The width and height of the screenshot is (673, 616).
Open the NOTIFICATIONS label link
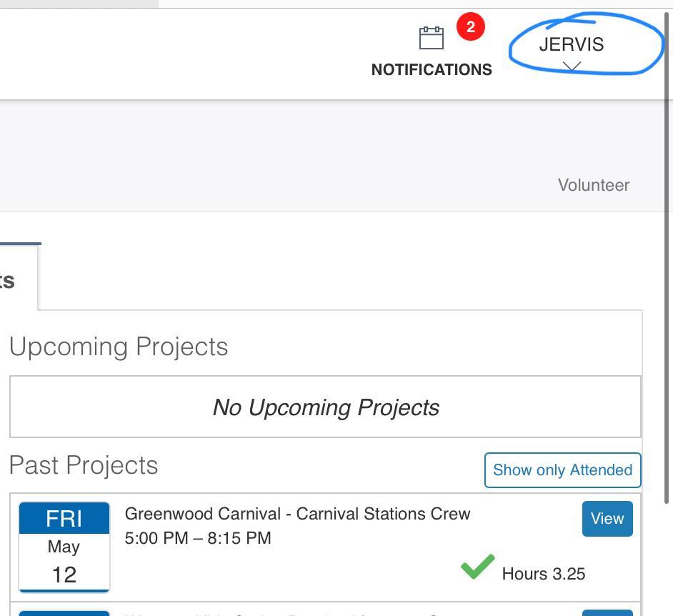[x=432, y=69]
